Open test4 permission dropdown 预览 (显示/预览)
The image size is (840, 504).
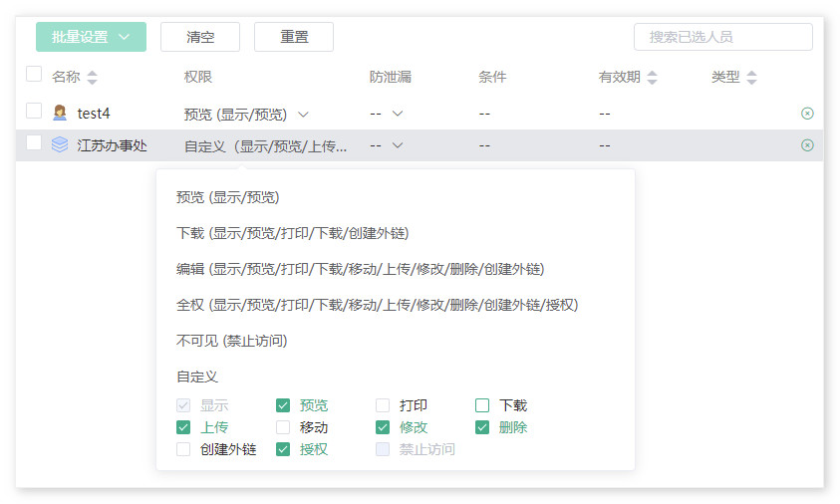click(x=246, y=115)
